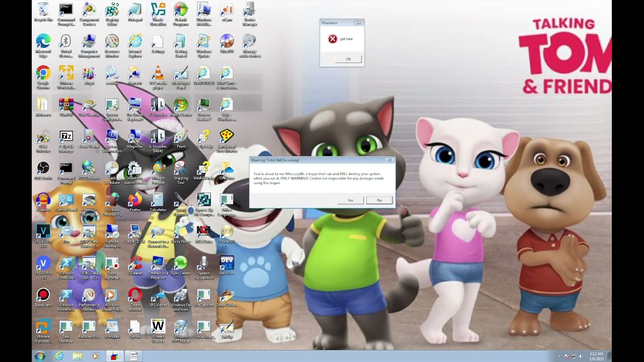The image size is (644, 362).
Task: Select the Control Panel desktop icon
Action: point(66,202)
